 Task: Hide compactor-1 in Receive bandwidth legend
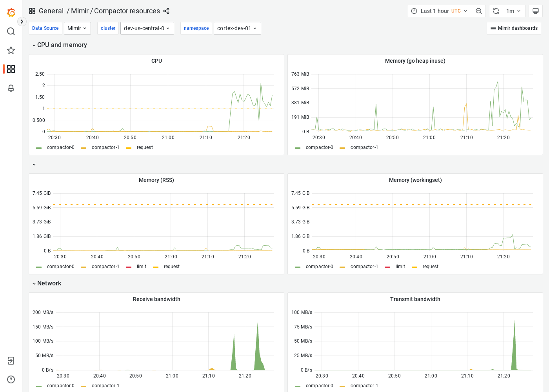point(105,386)
